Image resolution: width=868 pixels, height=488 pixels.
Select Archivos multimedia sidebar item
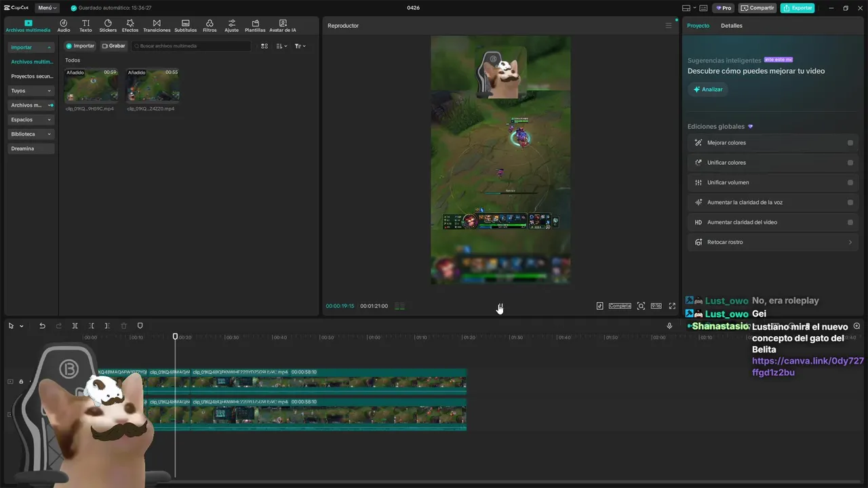point(31,62)
